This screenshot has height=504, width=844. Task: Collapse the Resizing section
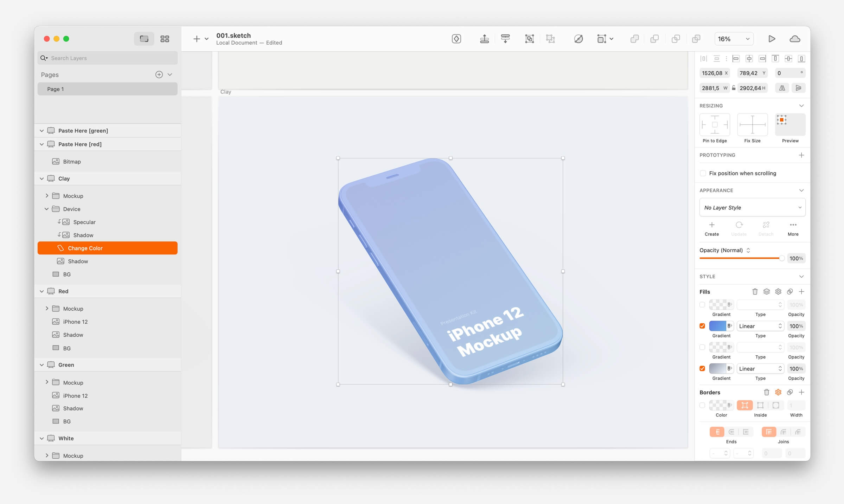pos(801,105)
